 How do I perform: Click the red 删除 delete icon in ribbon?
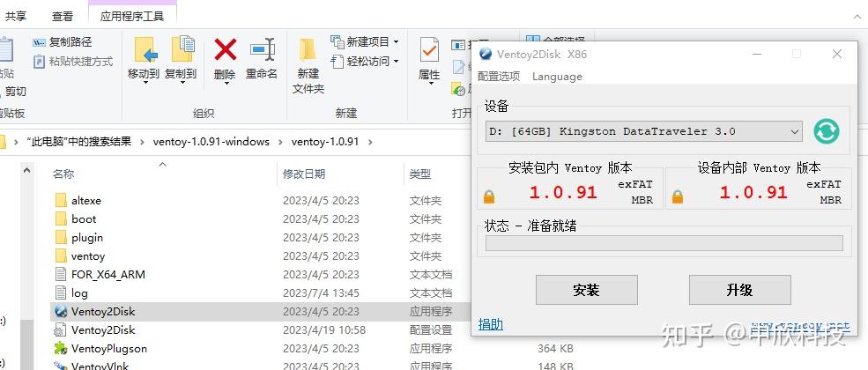click(x=226, y=50)
